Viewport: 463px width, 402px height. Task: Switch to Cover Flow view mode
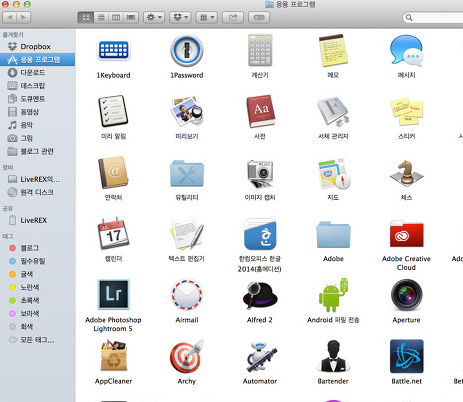[x=131, y=17]
